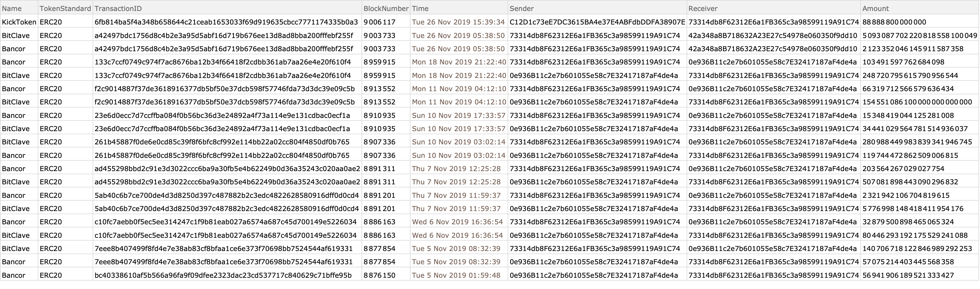This screenshot has width=980, height=289.
Task: Click time Tue 26 Nov 2019 15:39:34
Action: coord(458,22)
